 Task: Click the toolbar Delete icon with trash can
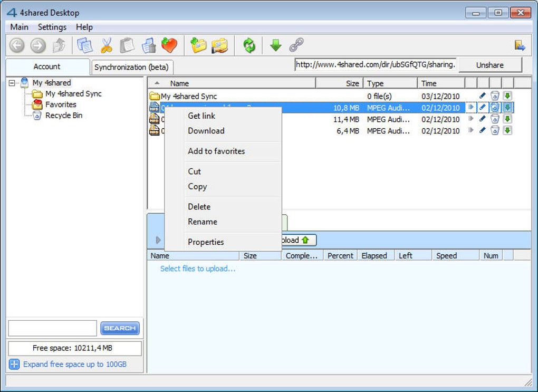click(149, 45)
